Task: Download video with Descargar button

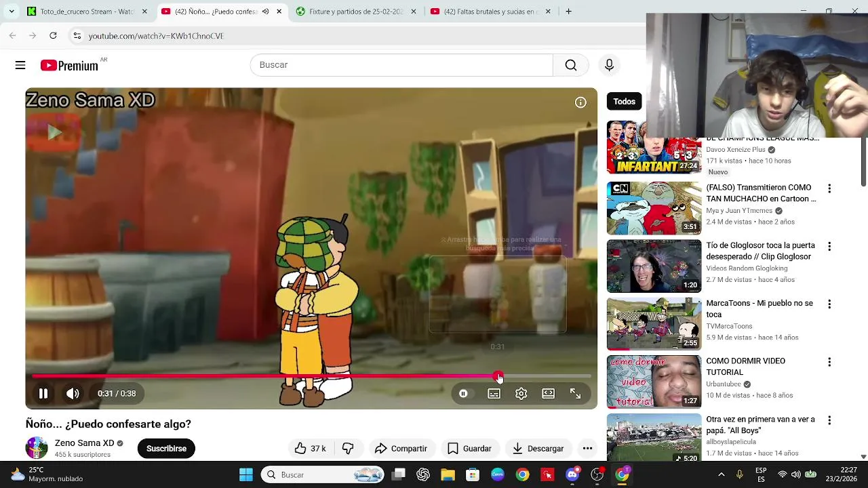Action: pos(538,448)
